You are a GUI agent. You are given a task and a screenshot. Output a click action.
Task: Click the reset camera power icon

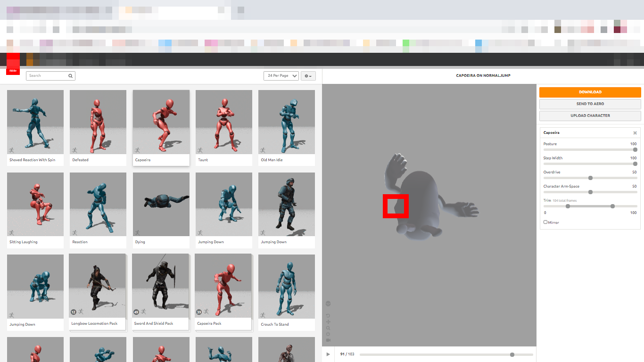[x=328, y=334]
